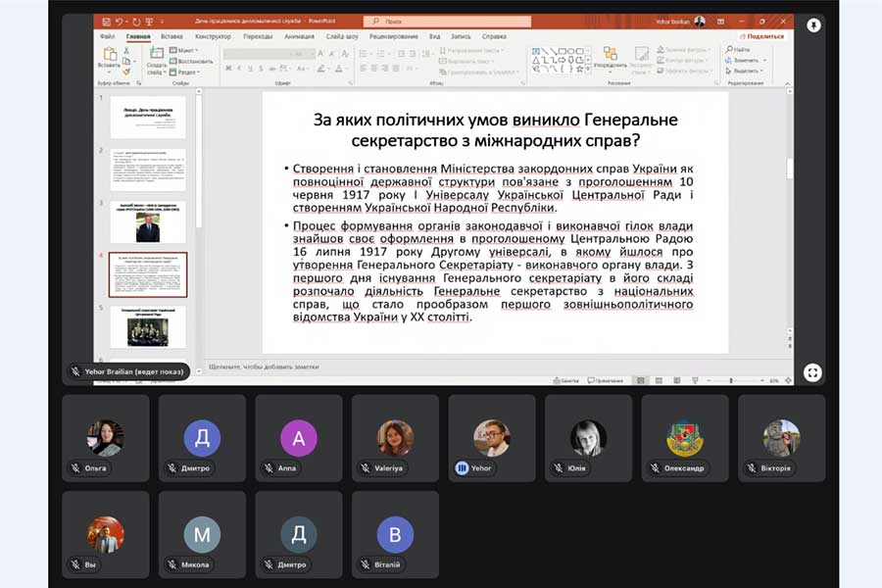Click the zoom in plus button
882x588 pixels.
(x=762, y=381)
